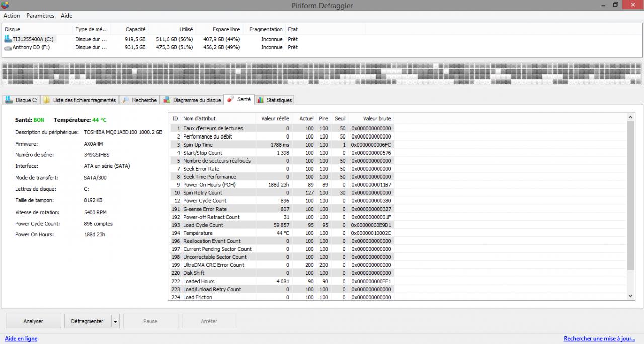This screenshot has width=644, height=344.
Task: Click the Defraggler app icon in title bar
Action: coord(5,5)
